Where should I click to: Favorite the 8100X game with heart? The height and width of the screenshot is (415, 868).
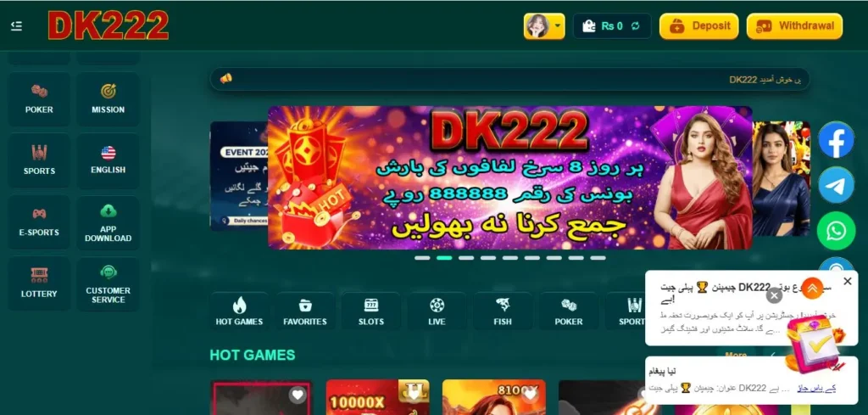[x=530, y=395]
